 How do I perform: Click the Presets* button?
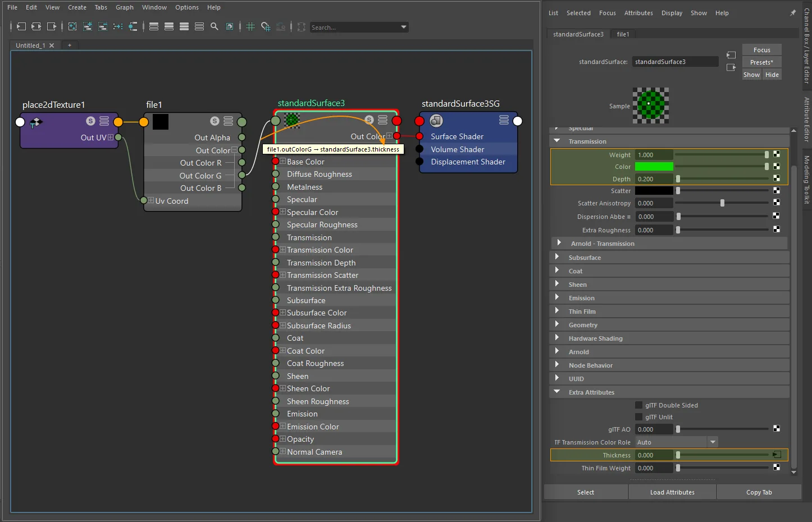pyautogui.click(x=761, y=62)
